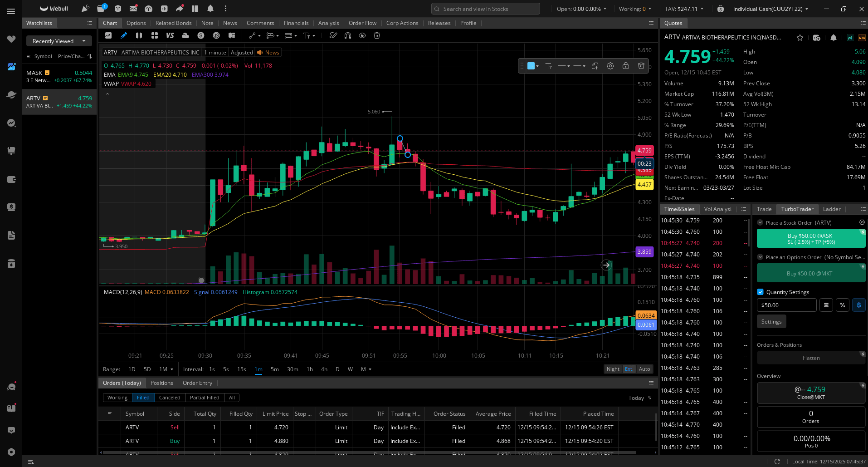Collapse the Place a Stock Order section

pos(761,222)
